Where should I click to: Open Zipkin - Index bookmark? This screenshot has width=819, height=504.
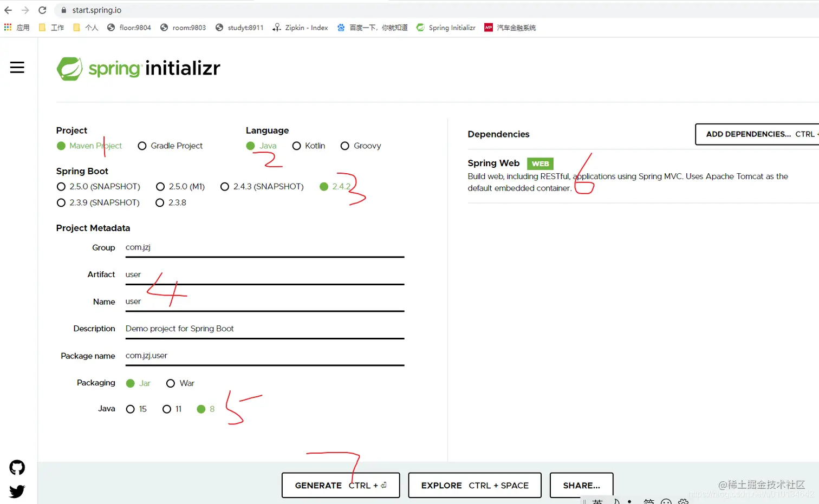[300, 28]
